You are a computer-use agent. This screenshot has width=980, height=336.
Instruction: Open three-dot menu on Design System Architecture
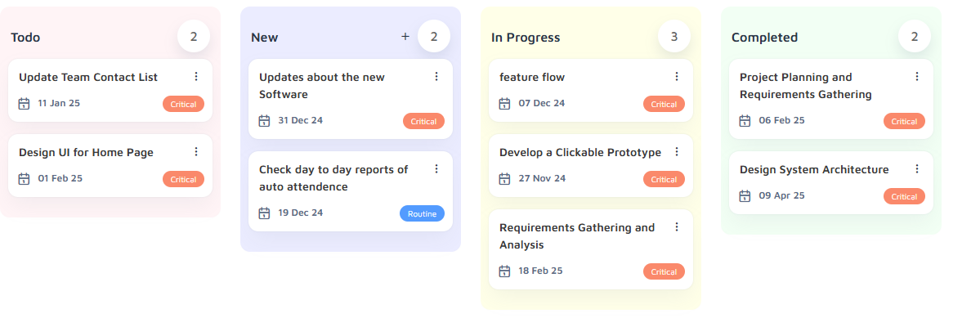pyautogui.click(x=917, y=169)
